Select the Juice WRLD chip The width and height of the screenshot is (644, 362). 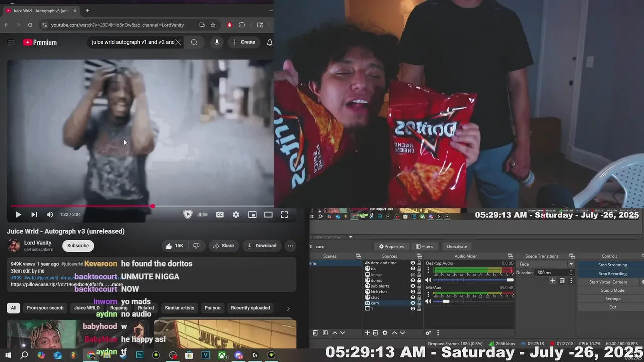[x=87, y=308]
